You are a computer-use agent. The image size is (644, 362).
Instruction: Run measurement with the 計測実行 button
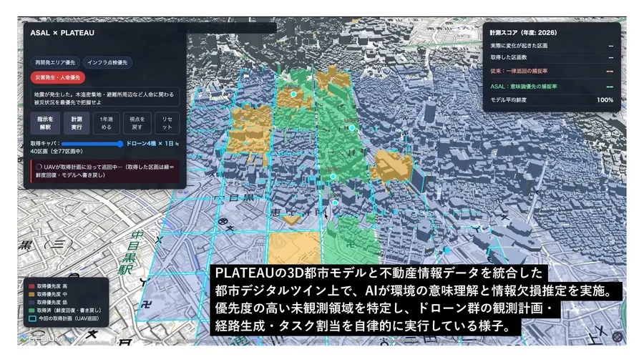pos(77,123)
